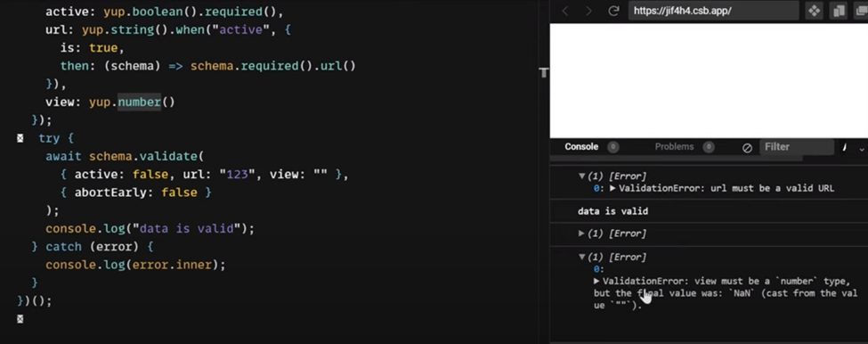Image resolution: width=868 pixels, height=344 pixels.
Task: Click 'number' in view: yup.number()
Action: pos(139,102)
